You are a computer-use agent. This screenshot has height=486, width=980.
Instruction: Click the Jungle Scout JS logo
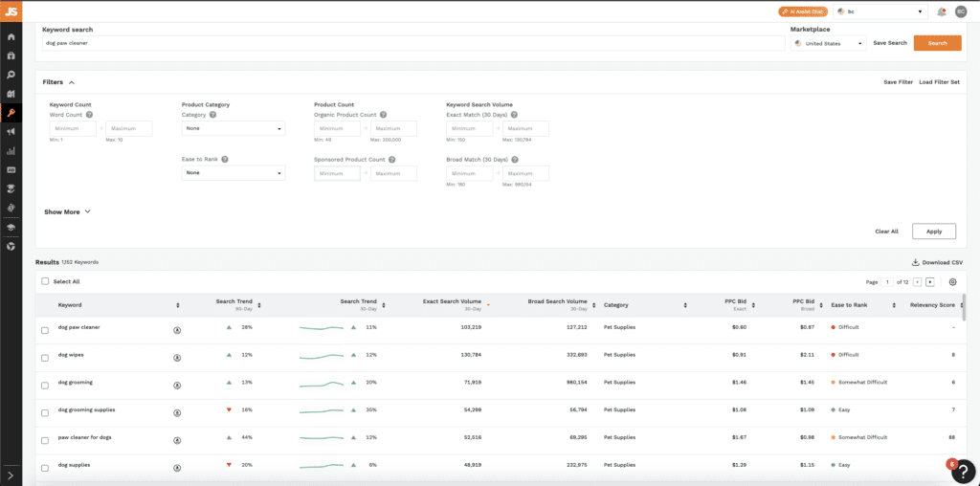click(x=11, y=11)
